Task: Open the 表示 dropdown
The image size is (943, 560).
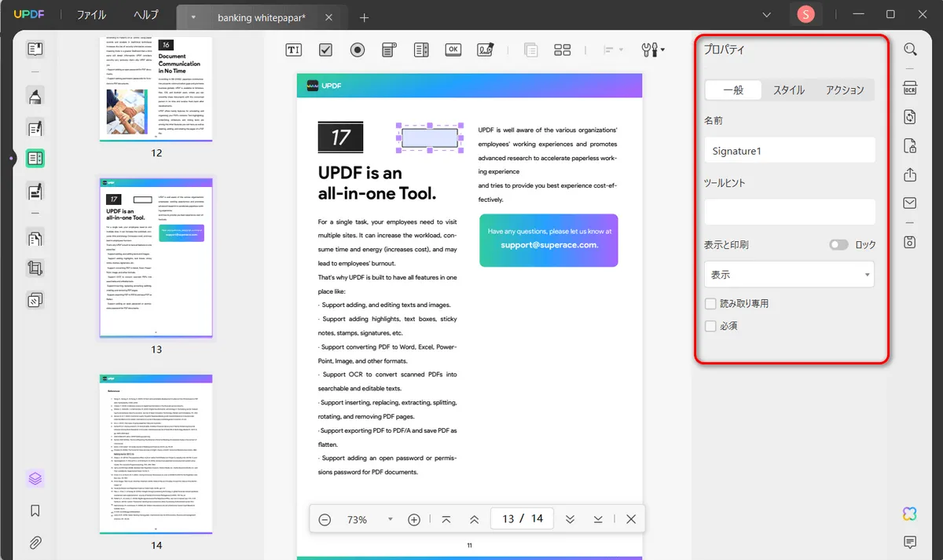Action: [790, 275]
